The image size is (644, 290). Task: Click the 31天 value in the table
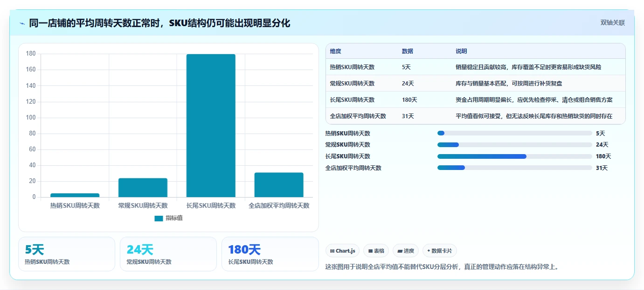tap(408, 116)
